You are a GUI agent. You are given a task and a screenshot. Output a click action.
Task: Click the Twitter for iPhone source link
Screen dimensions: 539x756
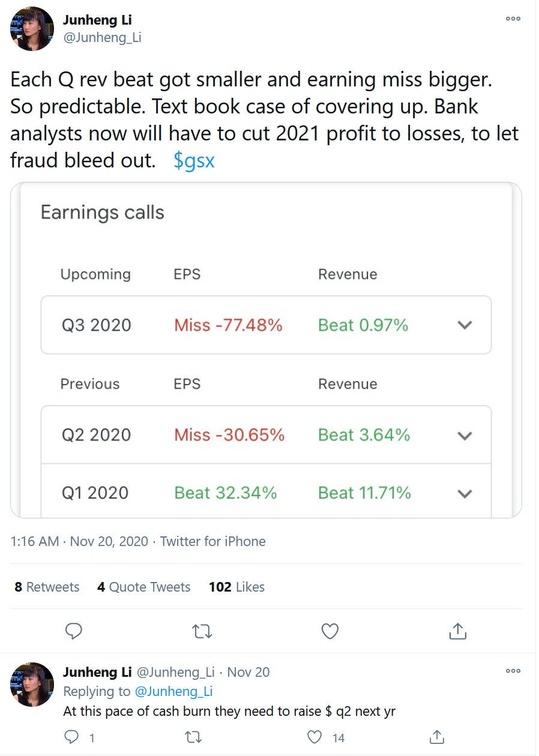212,541
